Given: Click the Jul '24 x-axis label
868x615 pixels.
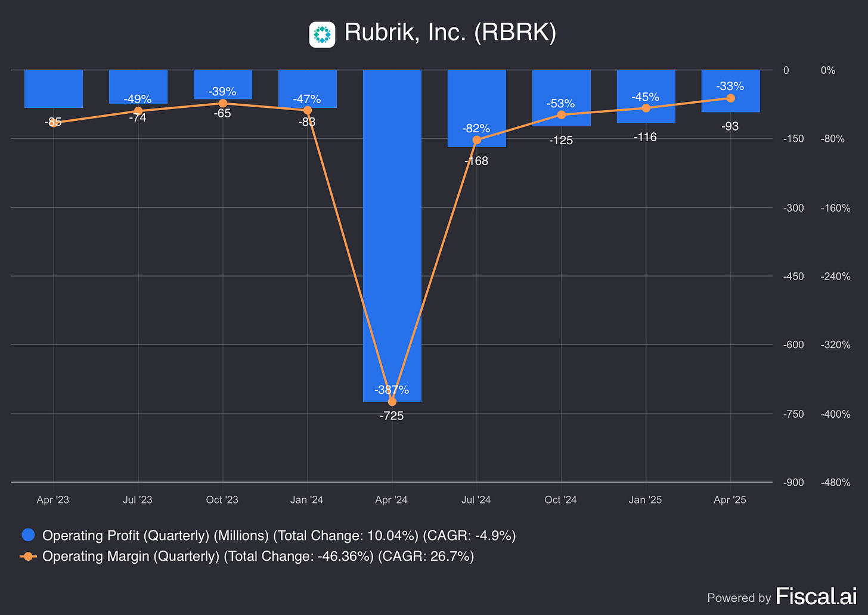Looking at the screenshot, I should coord(476,500).
